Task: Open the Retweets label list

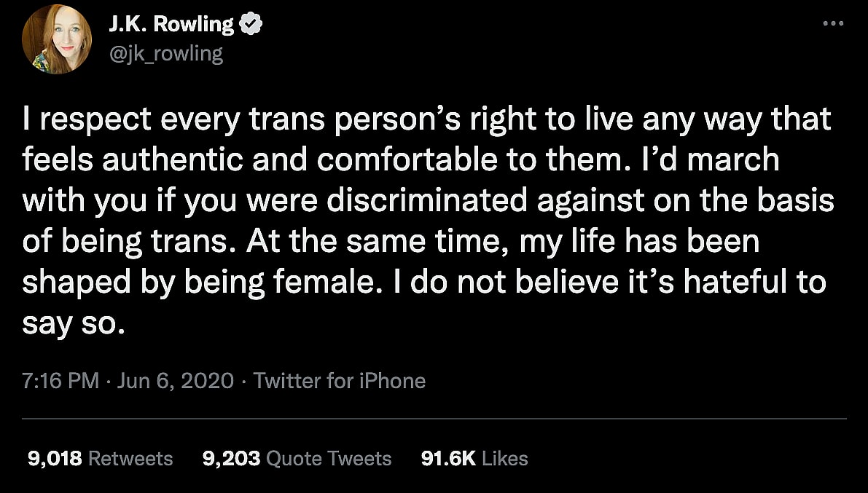Action: tap(130, 458)
